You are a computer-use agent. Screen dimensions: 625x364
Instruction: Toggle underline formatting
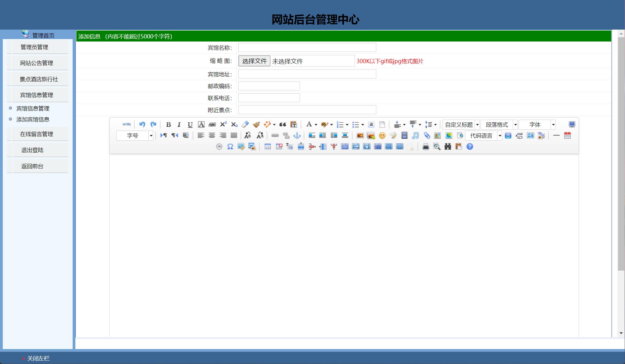click(x=190, y=124)
